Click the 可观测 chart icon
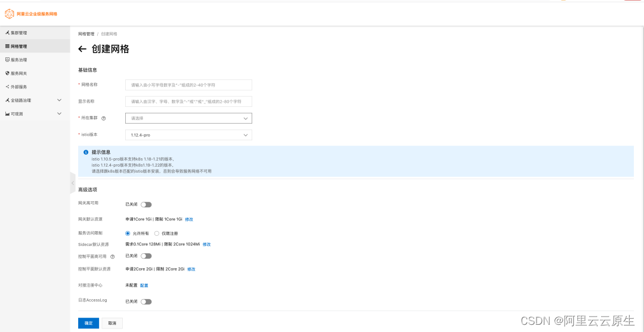Viewport: 644px width, 332px height. tap(7, 113)
